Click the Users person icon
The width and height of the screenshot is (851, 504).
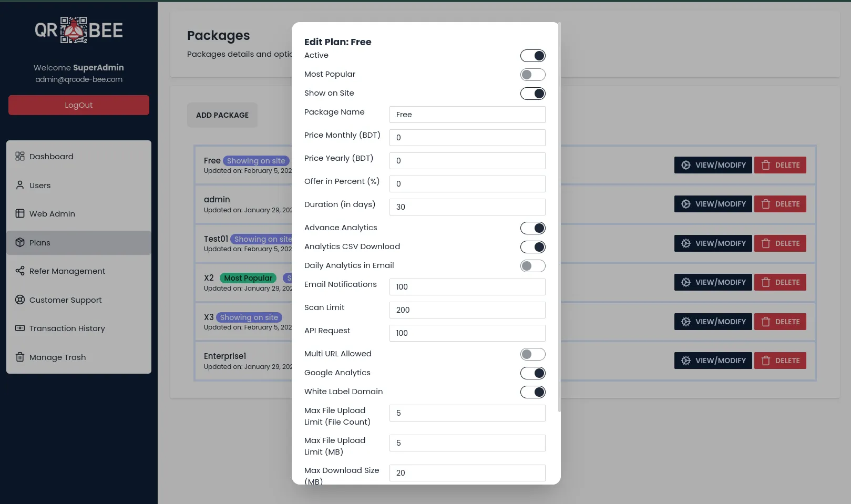(x=20, y=185)
